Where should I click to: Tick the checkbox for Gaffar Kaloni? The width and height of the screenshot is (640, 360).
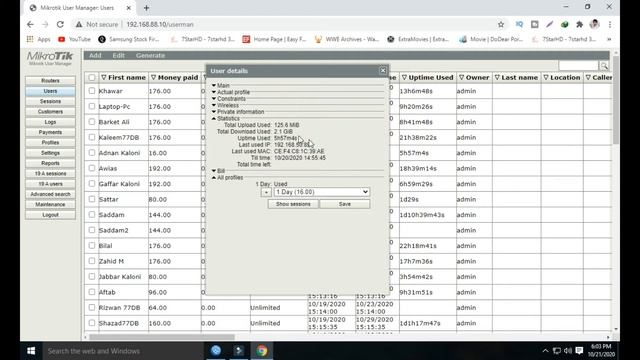92,184
